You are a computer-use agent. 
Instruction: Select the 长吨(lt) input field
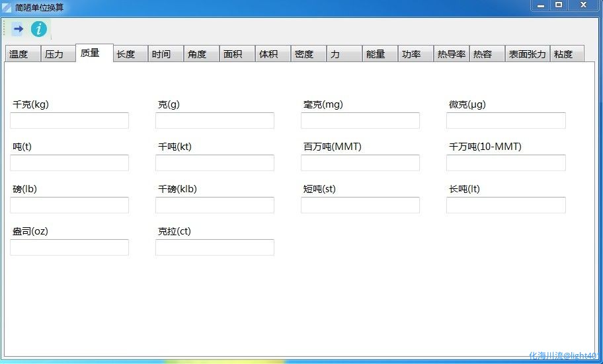506,205
